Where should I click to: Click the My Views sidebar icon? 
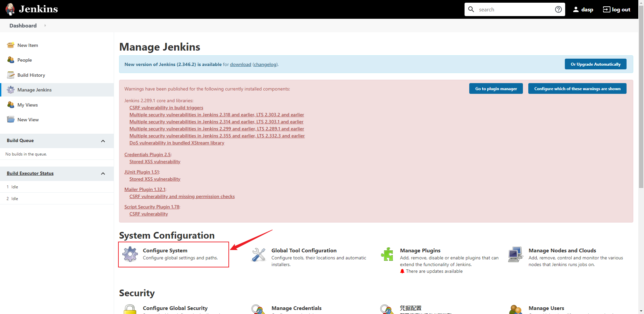pos(11,105)
